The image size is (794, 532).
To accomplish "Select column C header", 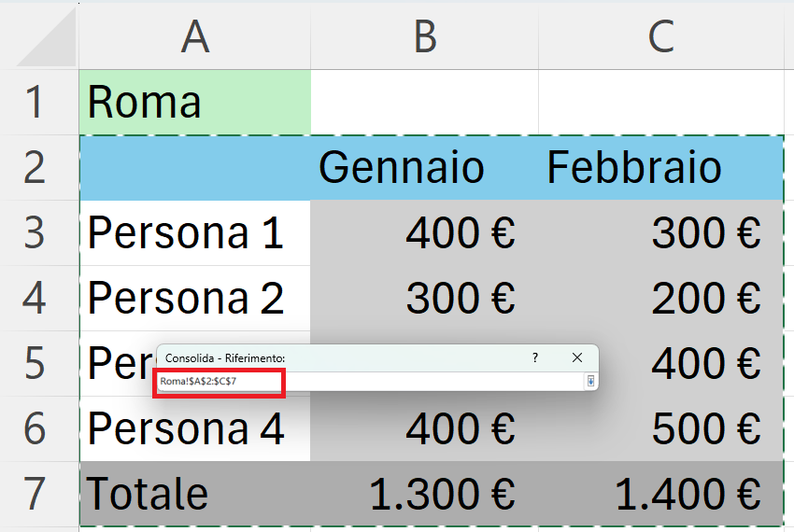I will point(660,36).
